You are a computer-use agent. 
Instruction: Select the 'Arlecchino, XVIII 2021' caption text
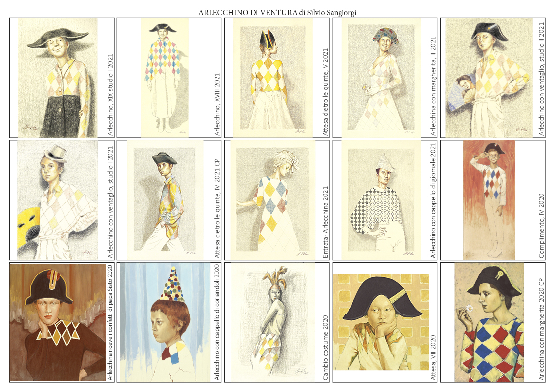click(x=217, y=105)
